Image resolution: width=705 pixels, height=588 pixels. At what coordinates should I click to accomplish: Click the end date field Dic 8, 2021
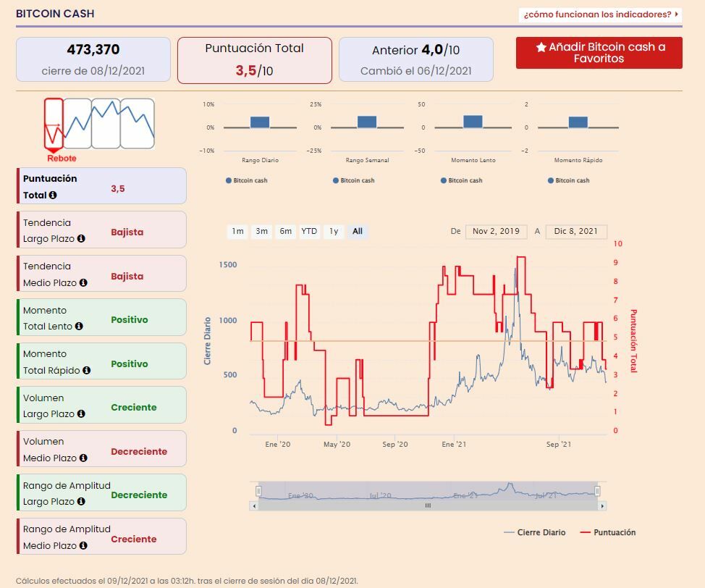pos(576,231)
